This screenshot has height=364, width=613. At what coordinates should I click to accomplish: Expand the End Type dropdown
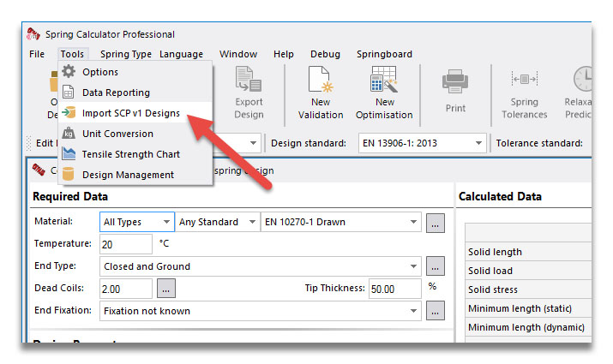pos(261,266)
